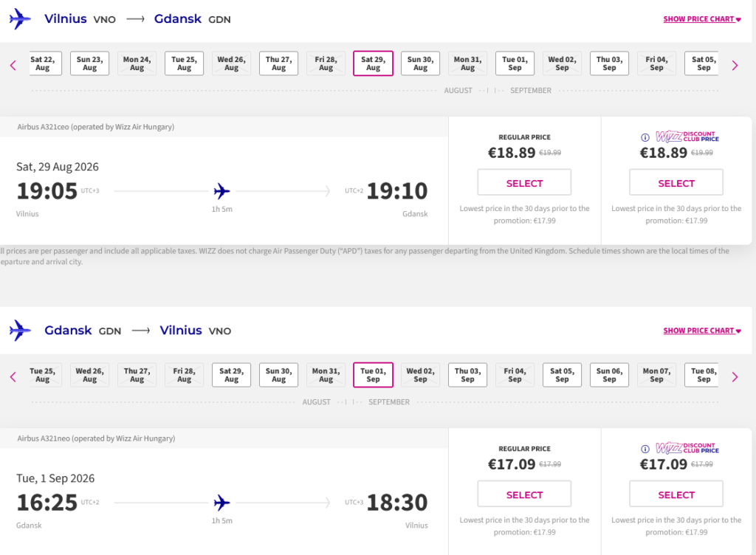This screenshot has width=756, height=555.
Task: Select Sun 30, Aug outbound date tab
Action: click(420, 63)
